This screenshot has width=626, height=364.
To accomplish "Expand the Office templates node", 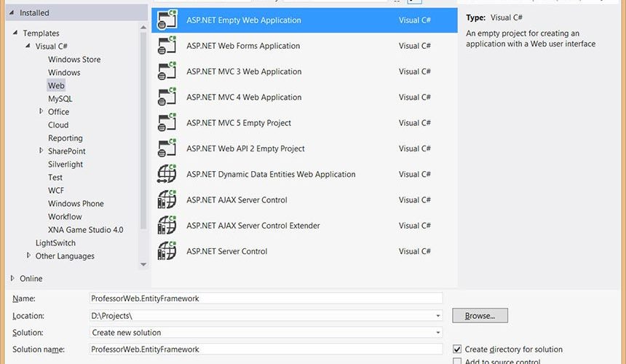I will coord(41,111).
